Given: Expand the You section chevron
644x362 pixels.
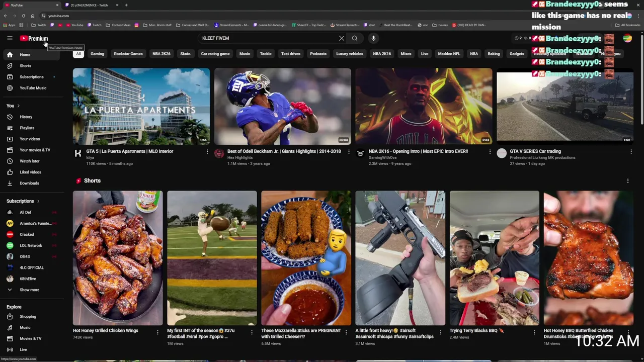Looking at the screenshot, I should 19,106.
